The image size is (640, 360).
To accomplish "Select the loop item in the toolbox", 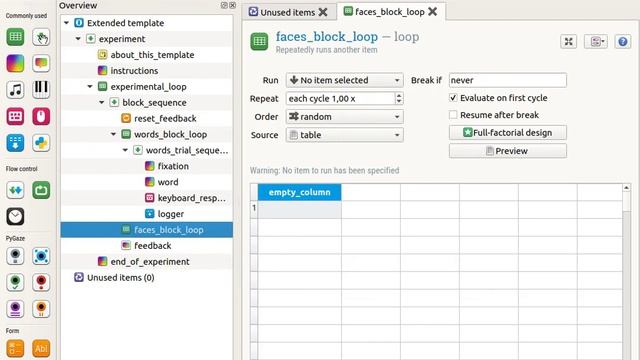I will (x=16, y=37).
